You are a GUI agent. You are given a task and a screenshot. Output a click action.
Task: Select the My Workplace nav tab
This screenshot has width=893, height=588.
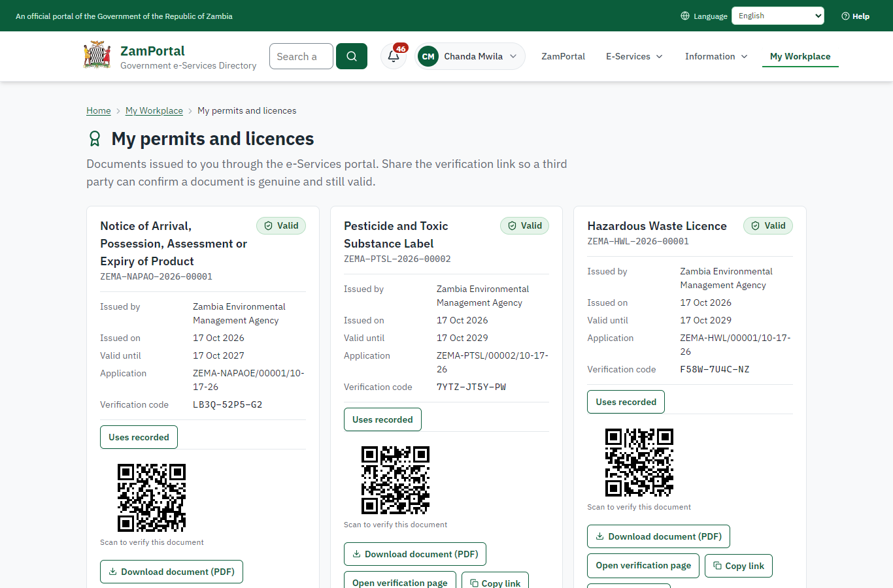pos(800,56)
